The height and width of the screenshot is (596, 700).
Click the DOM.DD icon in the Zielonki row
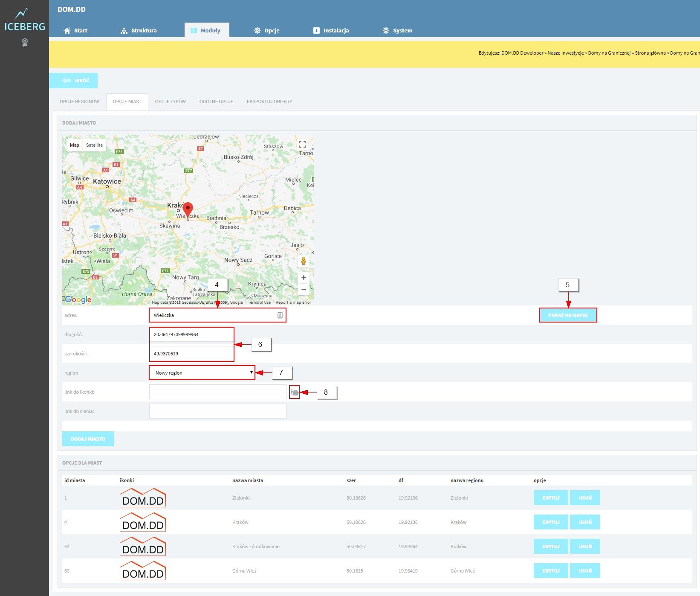[x=143, y=498]
